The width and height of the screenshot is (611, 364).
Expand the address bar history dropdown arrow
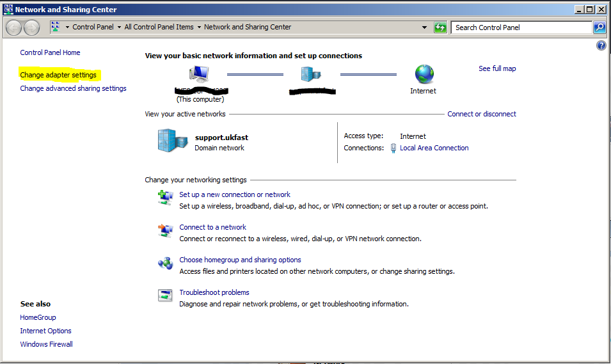point(425,28)
